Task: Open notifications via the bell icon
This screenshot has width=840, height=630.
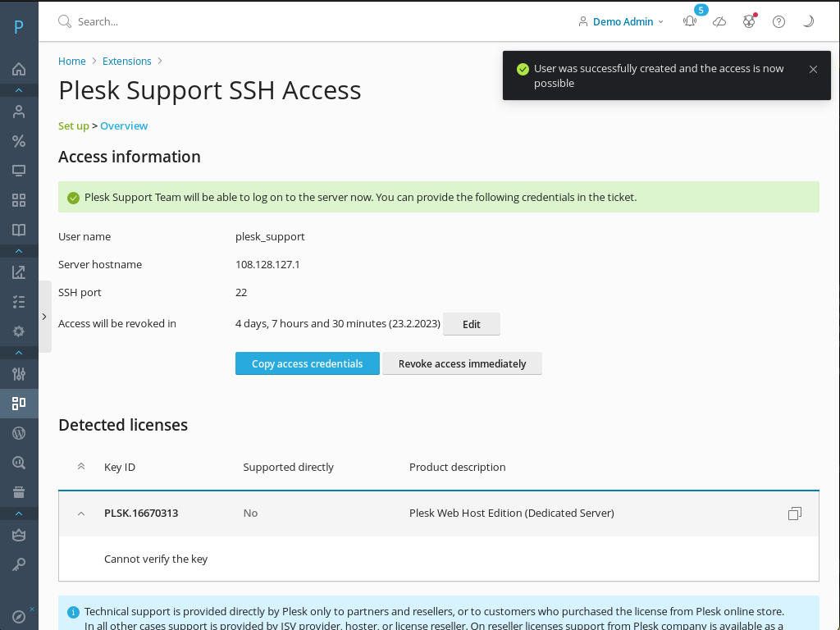Action: 690,21
